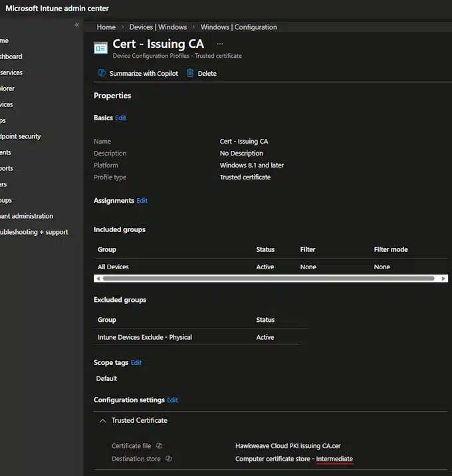452x476 pixels.
Task: Collapse the left navigation sidebar
Action: pos(76,25)
